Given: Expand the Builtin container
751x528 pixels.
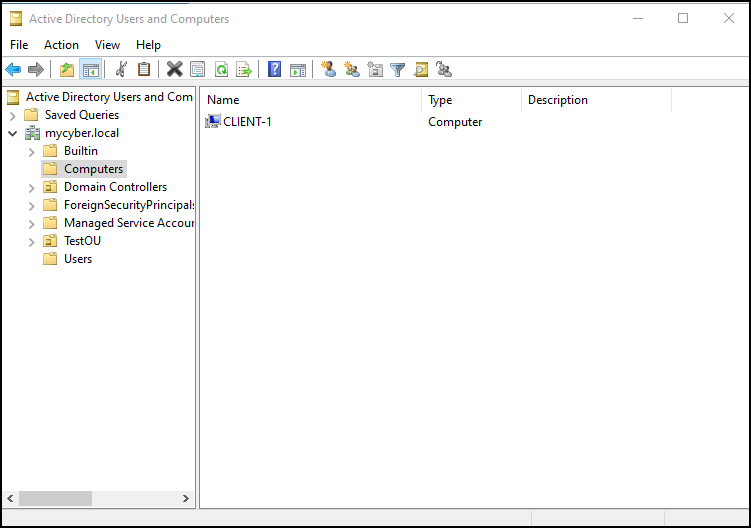Looking at the screenshot, I should click(x=32, y=152).
